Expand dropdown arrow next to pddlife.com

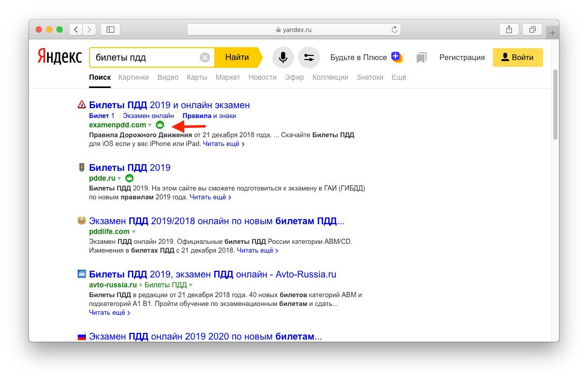pyautogui.click(x=134, y=232)
